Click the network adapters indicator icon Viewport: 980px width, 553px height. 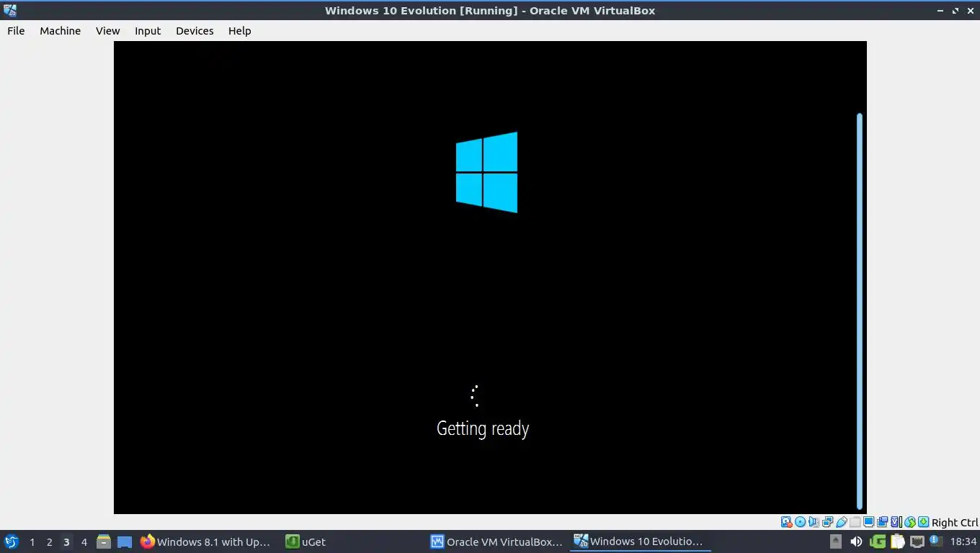click(x=827, y=522)
